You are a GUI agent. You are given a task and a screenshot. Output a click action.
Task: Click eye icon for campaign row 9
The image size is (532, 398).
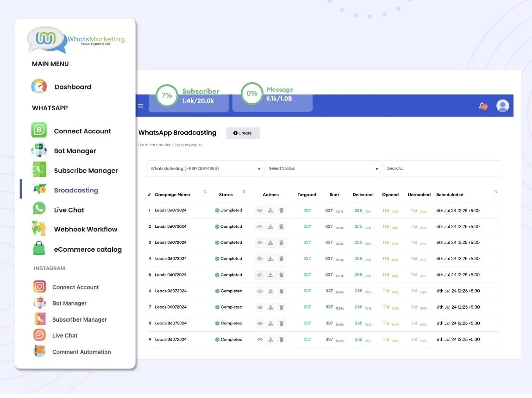260,340
